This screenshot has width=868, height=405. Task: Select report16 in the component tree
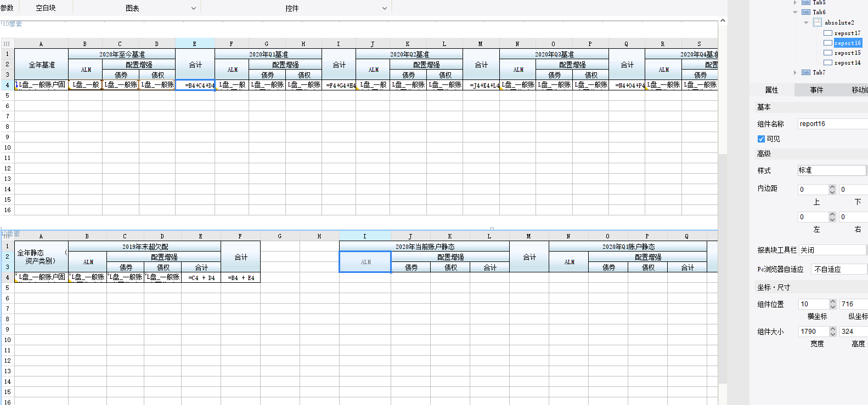tap(847, 43)
